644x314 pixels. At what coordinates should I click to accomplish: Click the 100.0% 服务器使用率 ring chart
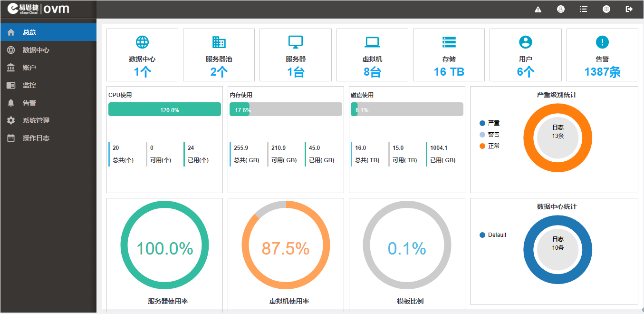pos(164,245)
